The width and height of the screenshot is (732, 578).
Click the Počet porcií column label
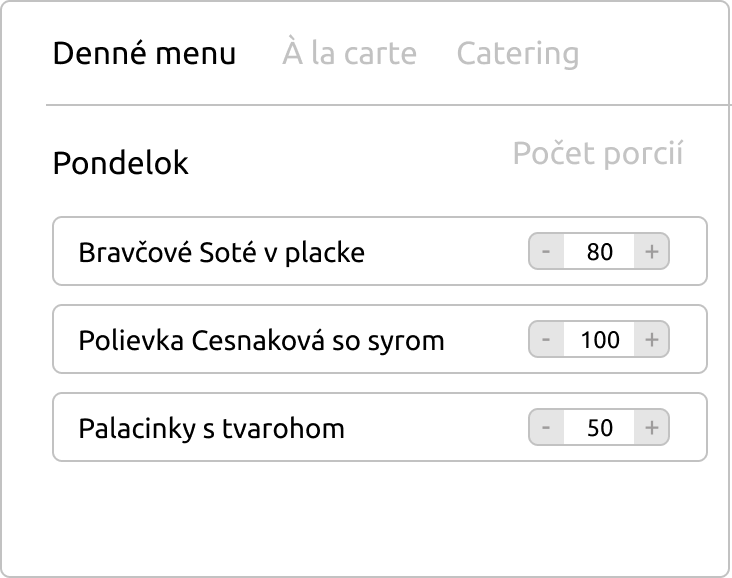pyautogui.click(x=598, y=154)
